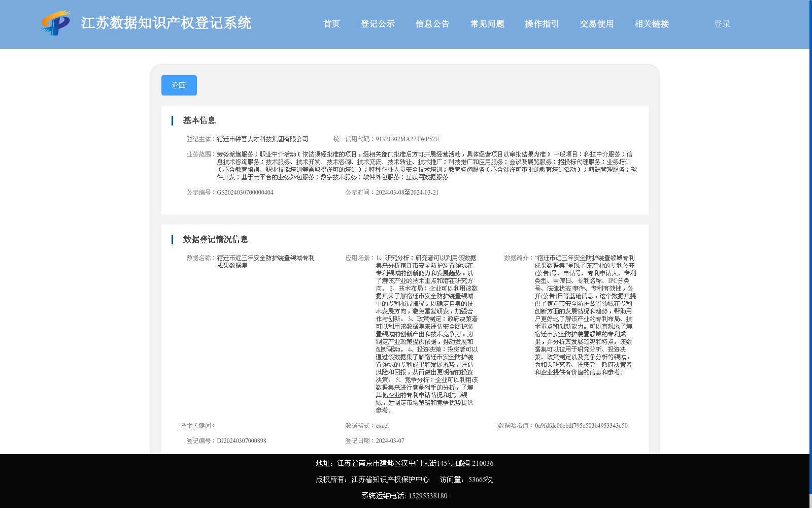This screenshot has height=508, width=812.
Task: Open 交易使用 menu item
Action: coord(597,24)
